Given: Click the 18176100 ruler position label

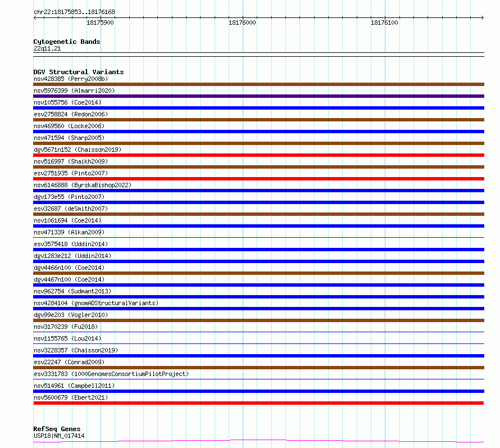Looking at the screenshot, I should (384, 22).
